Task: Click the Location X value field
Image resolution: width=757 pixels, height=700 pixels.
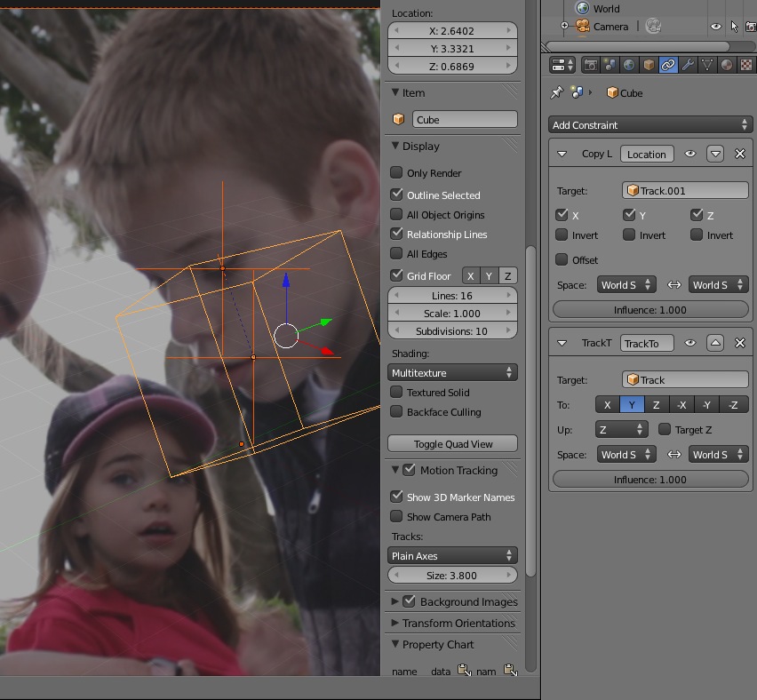Action: point(452,31)
